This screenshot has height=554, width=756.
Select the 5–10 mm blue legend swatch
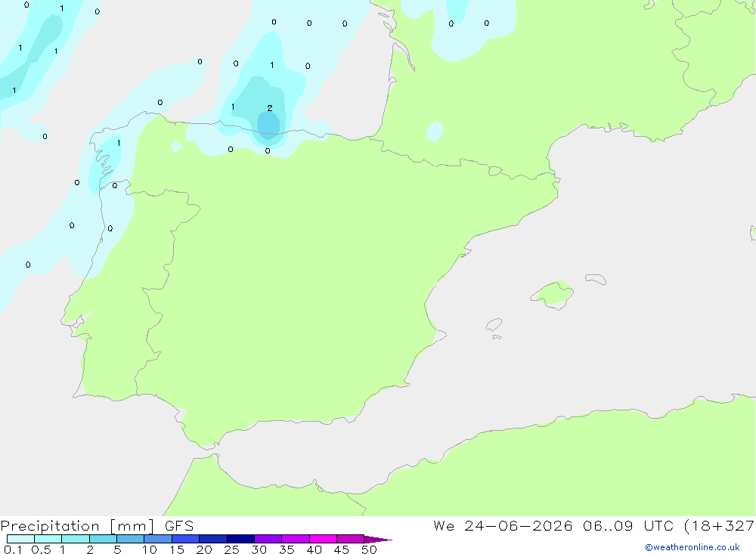click(x=131, y=539)
